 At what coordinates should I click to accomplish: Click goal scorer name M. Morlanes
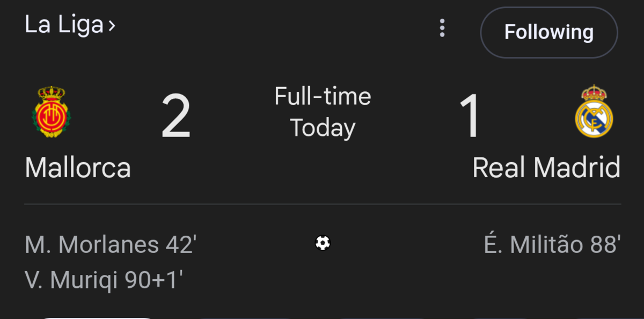pyautogui.click(x=92, y=245)
